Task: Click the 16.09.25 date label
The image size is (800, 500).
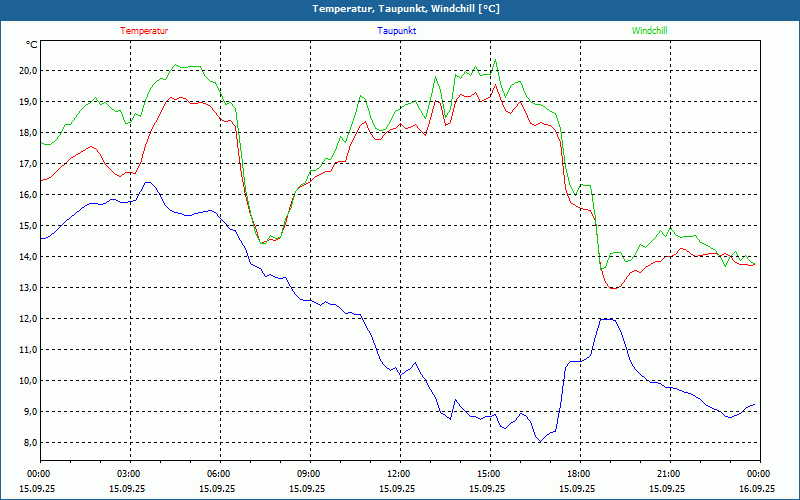Action: tap(757, 489)
